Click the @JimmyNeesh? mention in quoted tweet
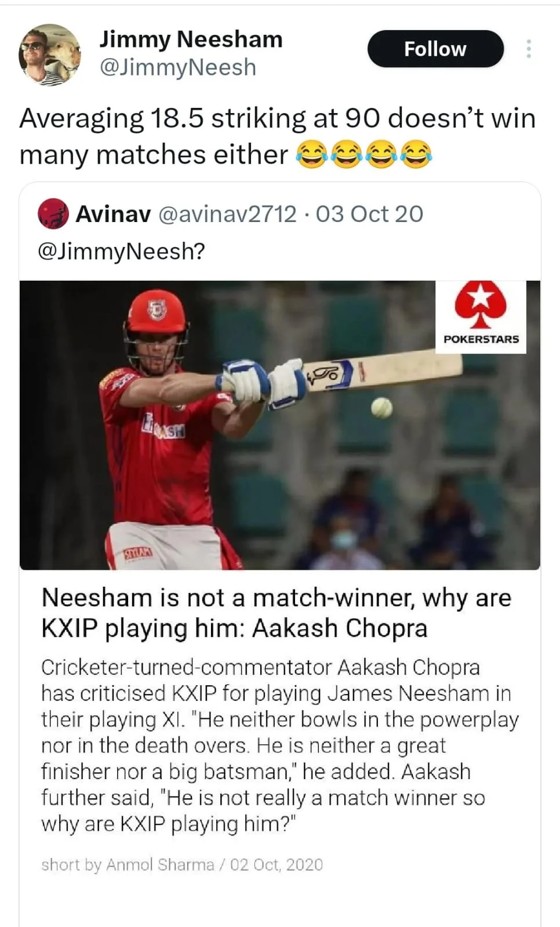Image resolution: width=560 pixels, height=927 pixels. (121, 251)
